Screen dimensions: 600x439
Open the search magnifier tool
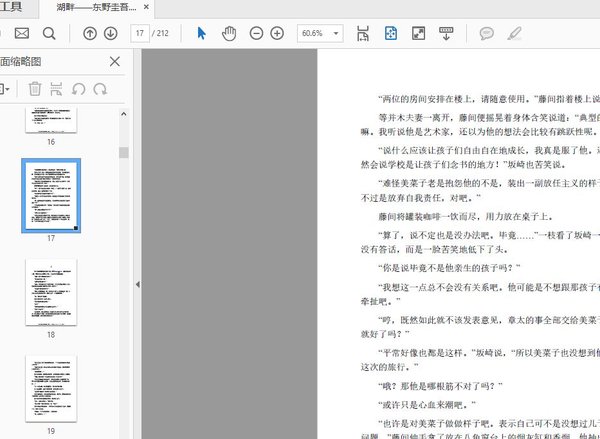[49, 33]
